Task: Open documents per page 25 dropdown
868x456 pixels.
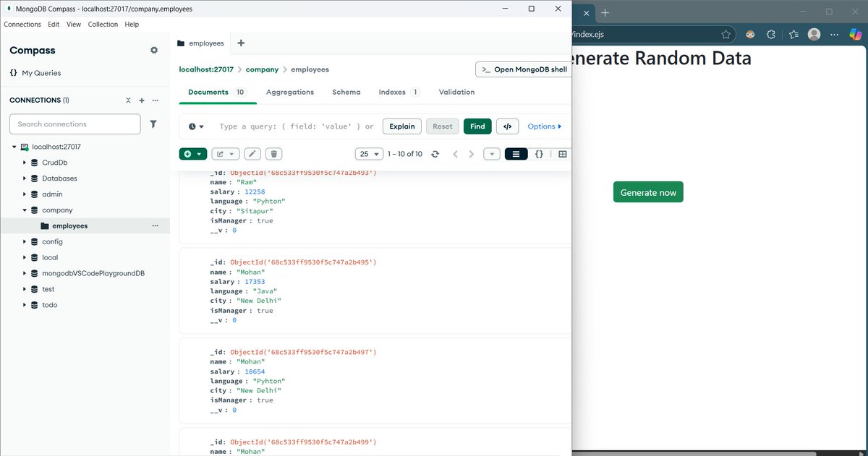Action: click(x=370, y=154)
